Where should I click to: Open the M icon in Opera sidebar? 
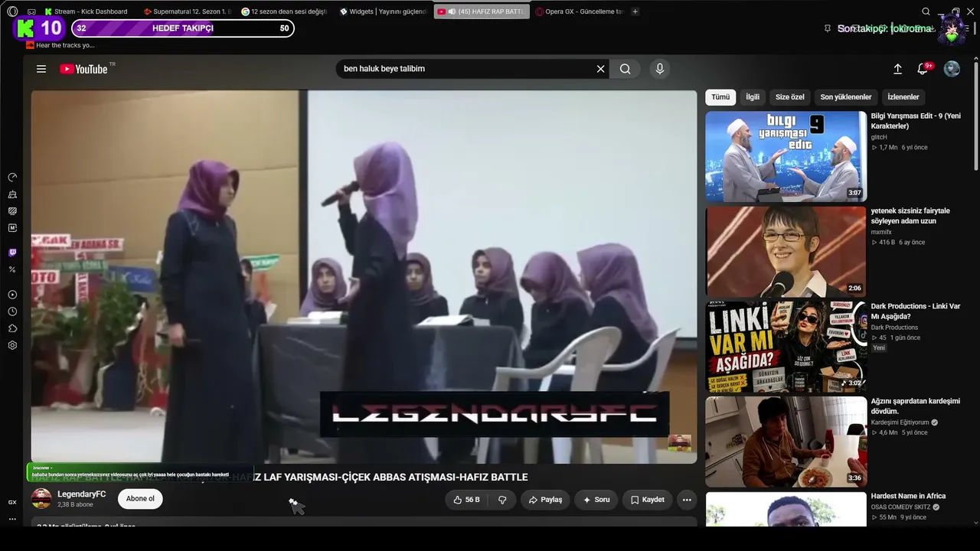(x=12, y=228)
